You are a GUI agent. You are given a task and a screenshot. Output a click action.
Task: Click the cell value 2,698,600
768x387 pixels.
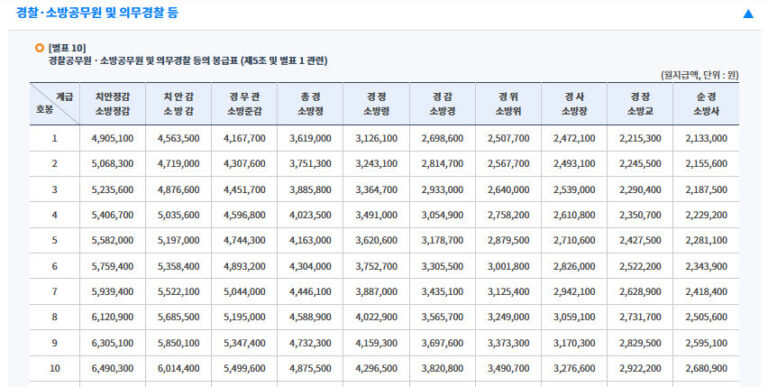coord(442,139)
